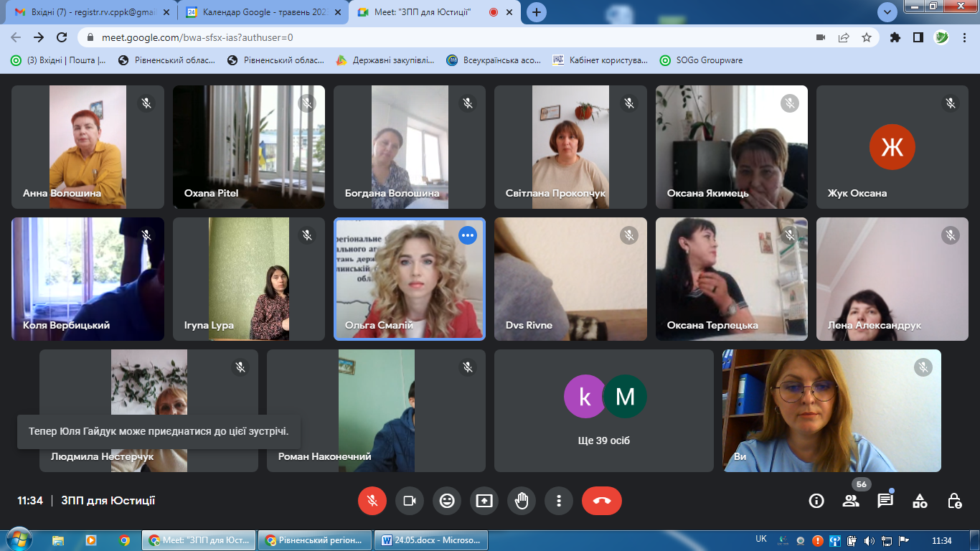
Task: Open host controls lock icon
Action: click(954, 501)
